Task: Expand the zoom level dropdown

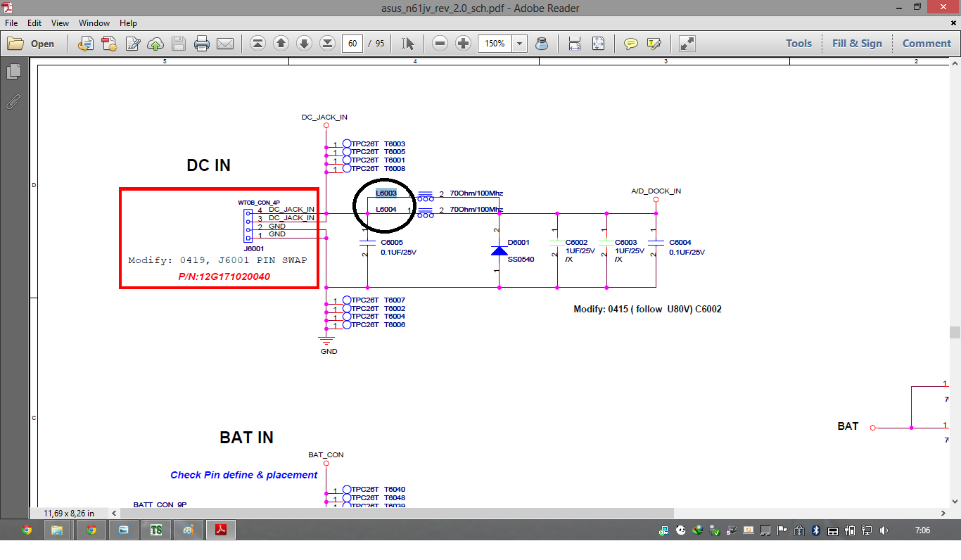Action: tap(520, 44)
